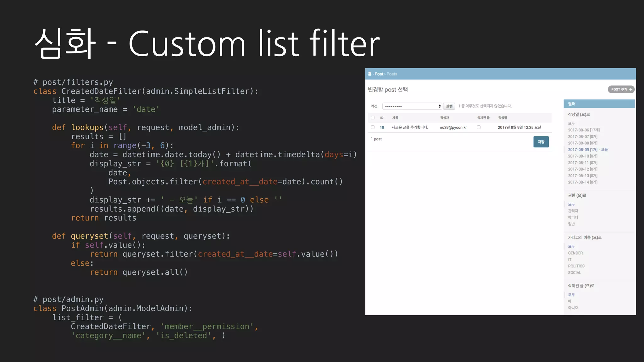Go to the Post breadcrumb link
The height and width of the screenshot is (362, 644).
point(379,74)
